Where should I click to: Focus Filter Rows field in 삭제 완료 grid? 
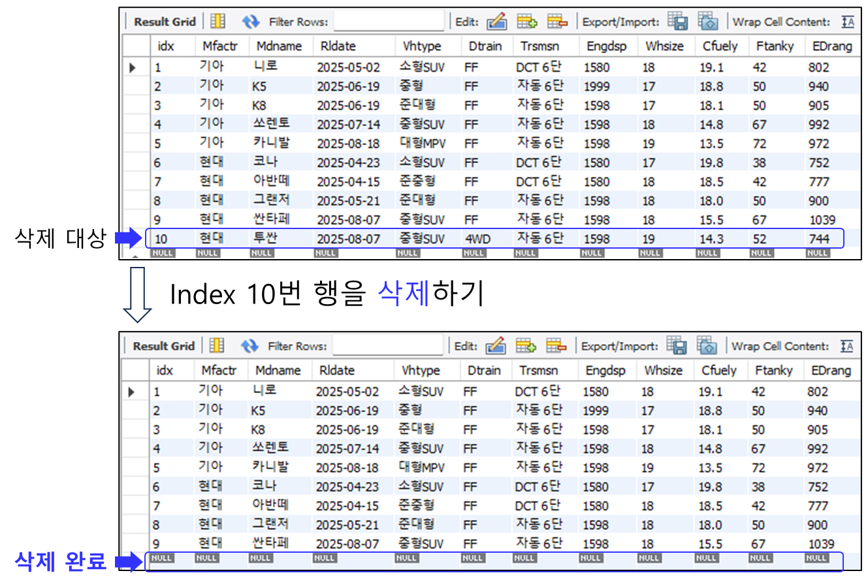click(387, 346)
